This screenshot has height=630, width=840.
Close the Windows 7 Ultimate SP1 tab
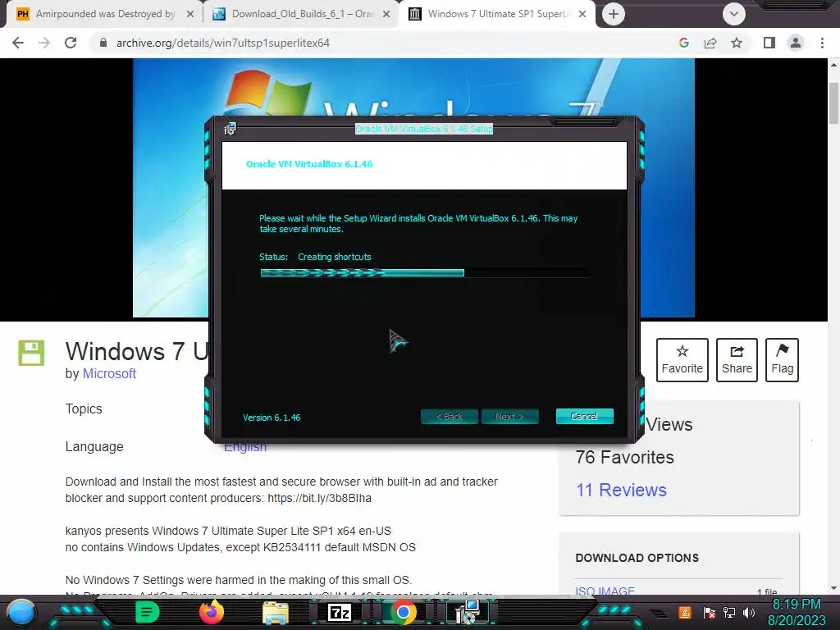582,15
